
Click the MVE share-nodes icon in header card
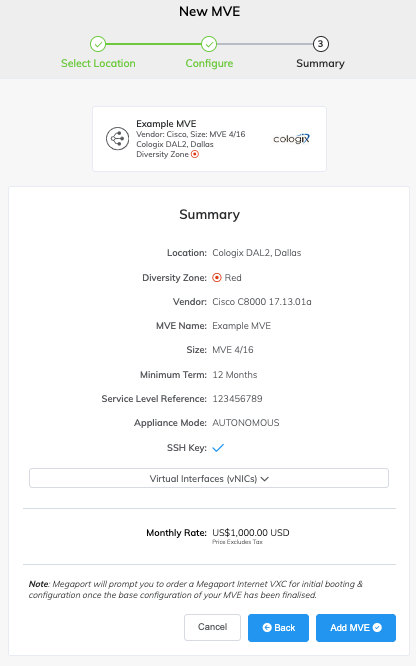click(x=117, y=138)
